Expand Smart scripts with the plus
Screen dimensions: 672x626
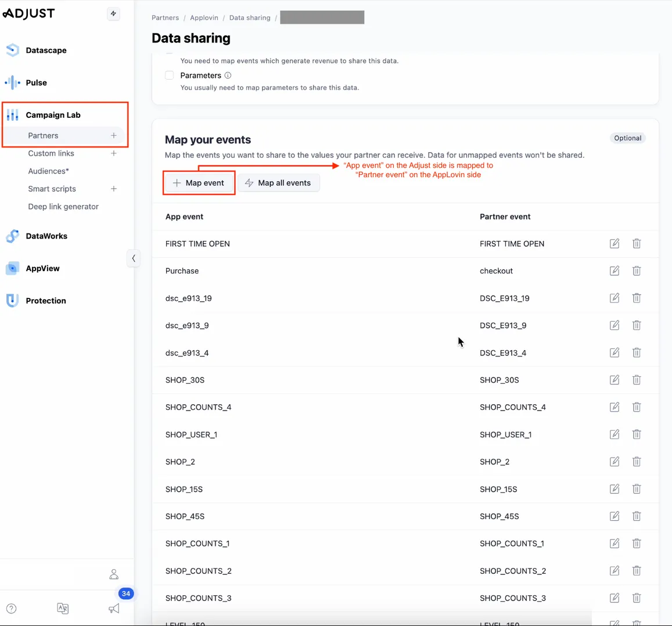[x=114, y=189]
